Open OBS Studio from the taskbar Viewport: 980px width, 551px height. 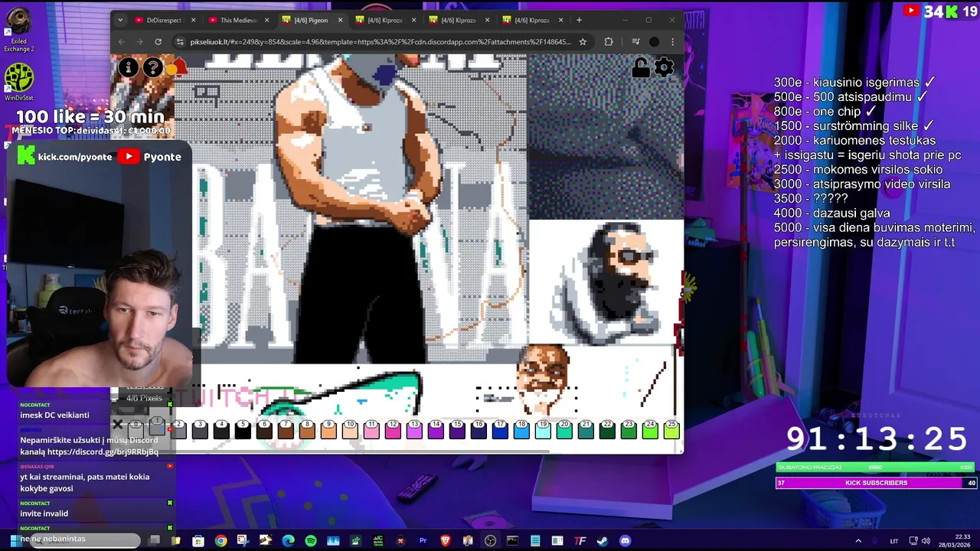pos(490,541)
